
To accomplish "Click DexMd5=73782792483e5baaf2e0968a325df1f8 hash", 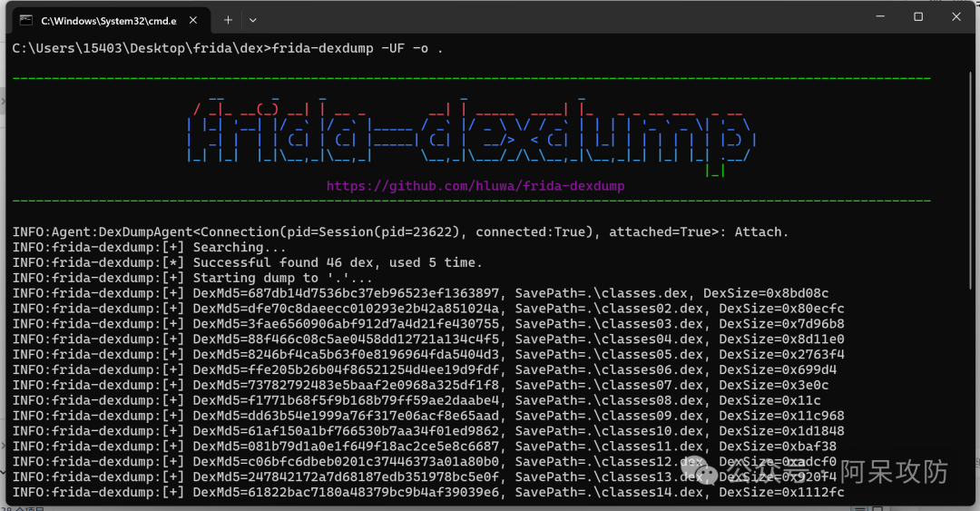I will tap(346, 385).
